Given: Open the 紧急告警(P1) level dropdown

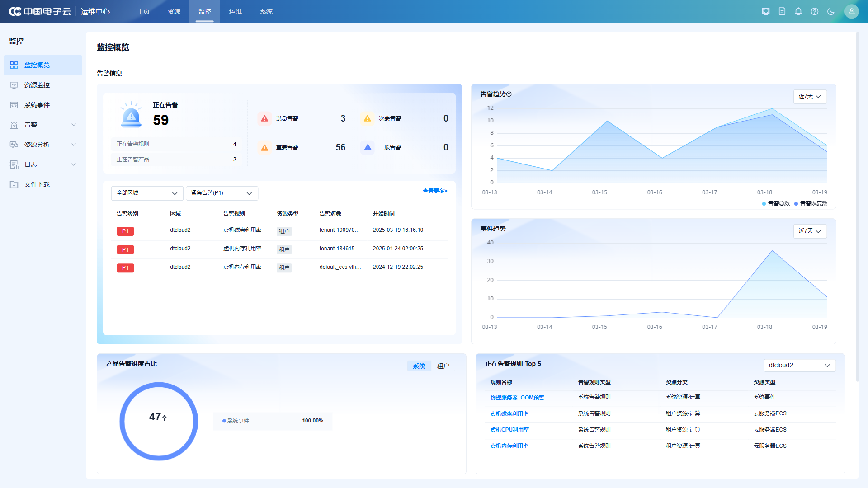Looking at the screenshot, I should click(222, 193).
